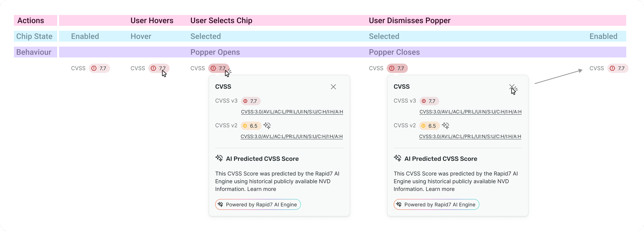This screenshot has height=231, width=644.
Task: Dismiss the CVSS popper under Popper Closes
Action: click(x=512, y=87)
